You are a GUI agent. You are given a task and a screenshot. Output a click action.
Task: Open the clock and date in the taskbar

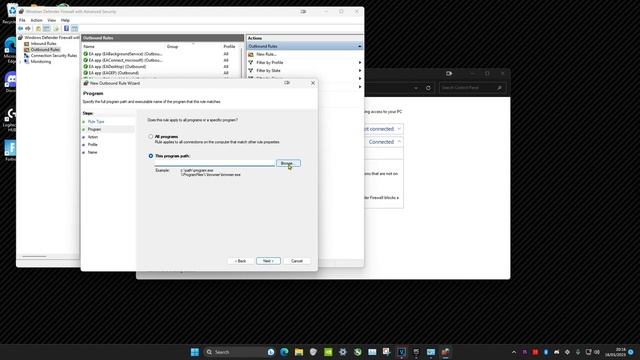point(615,352)
